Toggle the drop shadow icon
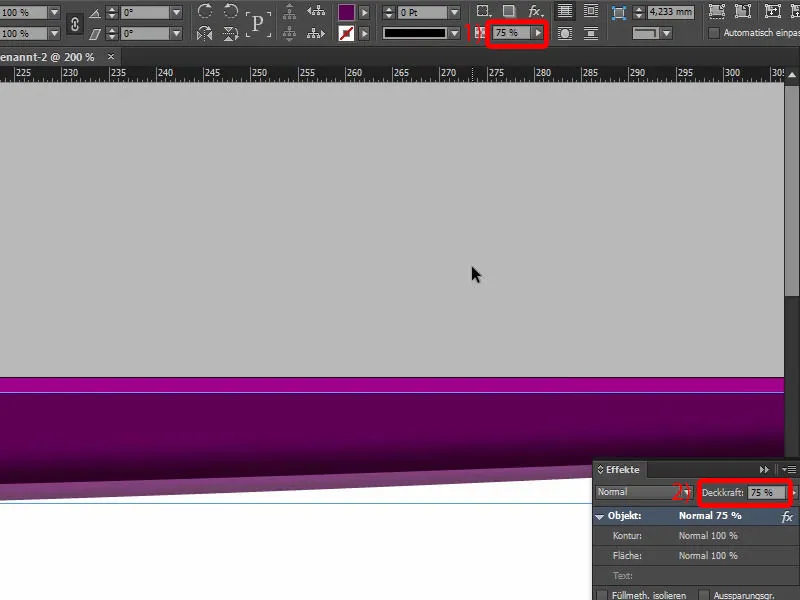Image resolution: width=800 pixels, height=600 pixels. pyautogui.click(x=509, y=11)
